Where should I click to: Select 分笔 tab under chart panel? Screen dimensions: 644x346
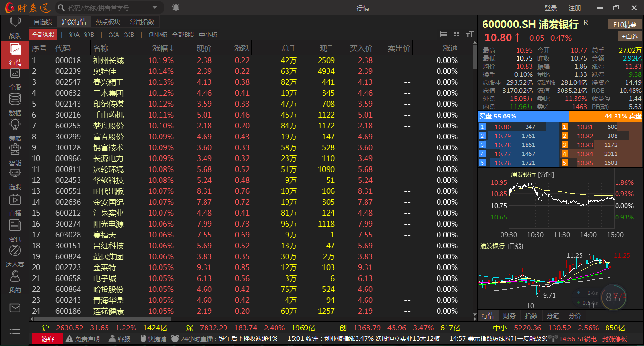coord(553,316)
